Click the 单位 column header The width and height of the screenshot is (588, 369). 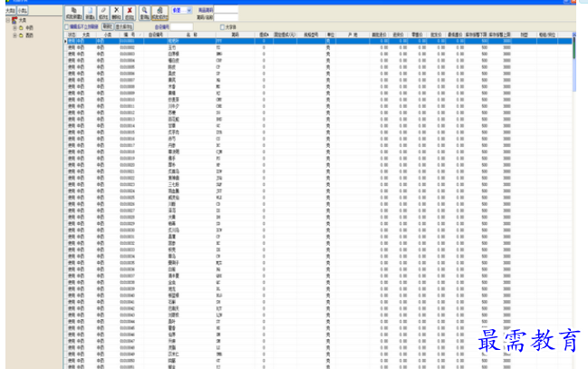pos(331,34)
